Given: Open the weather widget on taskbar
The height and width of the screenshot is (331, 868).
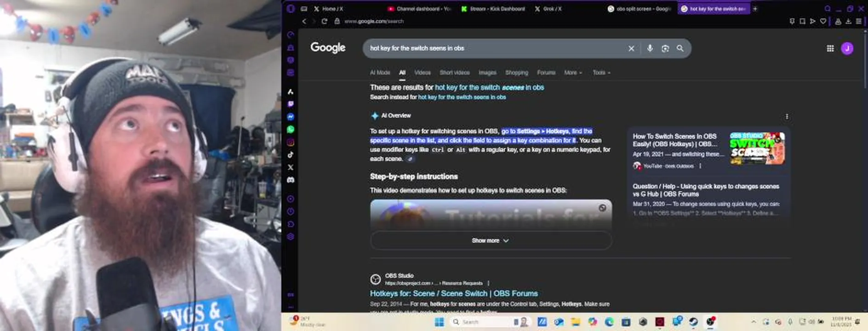Looking at the screenshot, I should 308,321.
